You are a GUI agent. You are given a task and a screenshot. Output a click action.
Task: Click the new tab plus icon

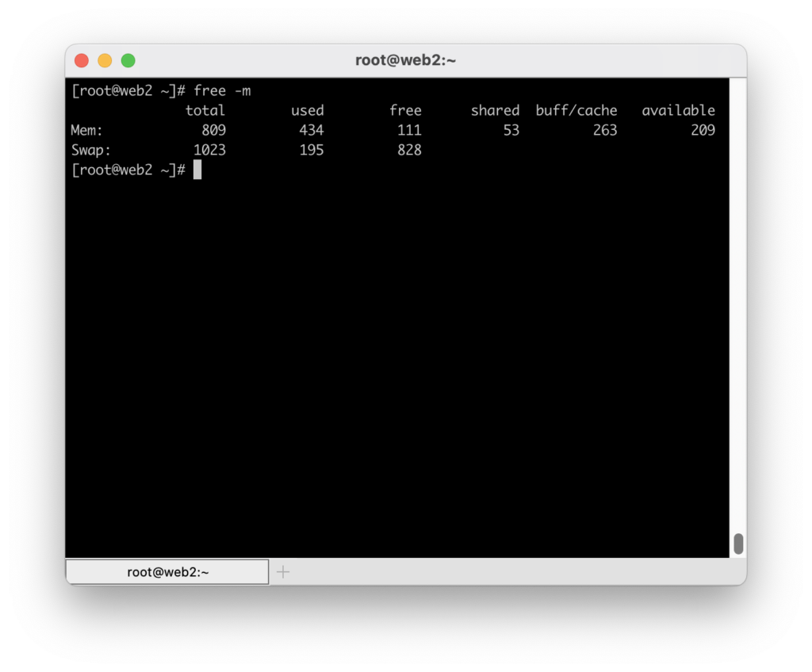point(282,571)
